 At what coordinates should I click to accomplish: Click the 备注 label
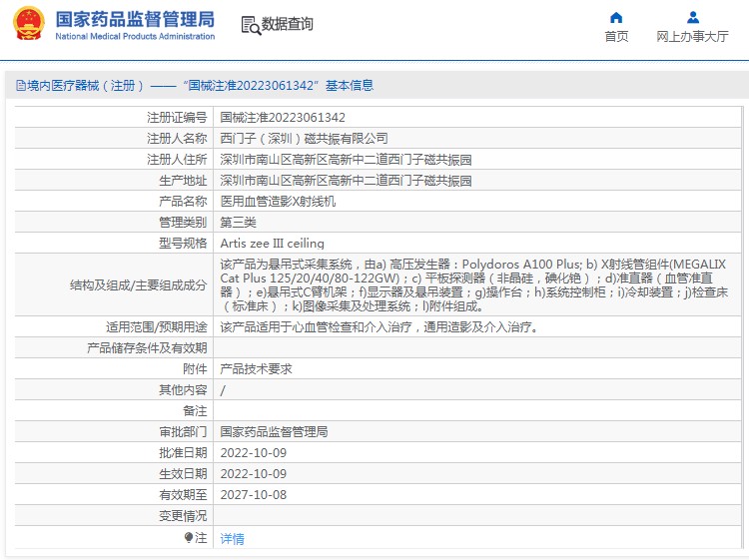(195, 411)
